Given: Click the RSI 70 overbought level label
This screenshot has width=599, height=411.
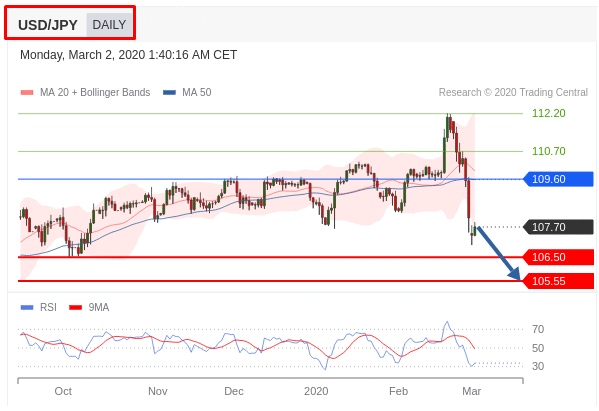Looking at the screenshot, I should (x=538, y=329).
